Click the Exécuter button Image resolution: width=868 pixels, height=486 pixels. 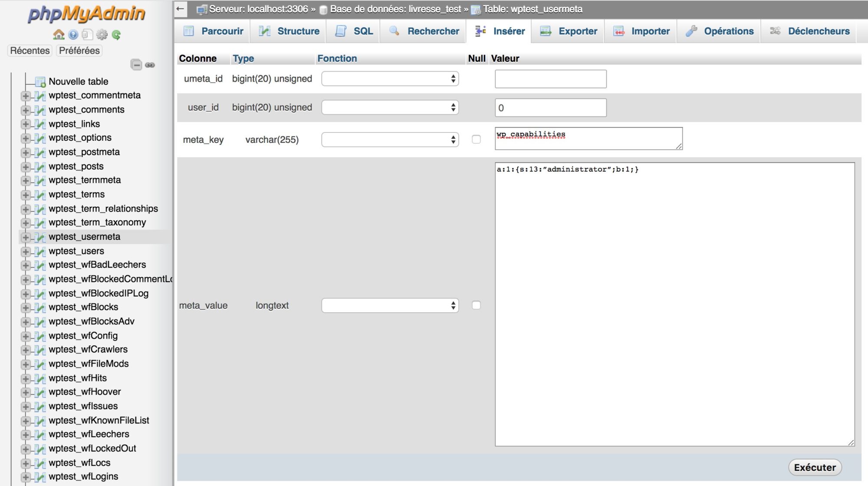tap(815, 467)
